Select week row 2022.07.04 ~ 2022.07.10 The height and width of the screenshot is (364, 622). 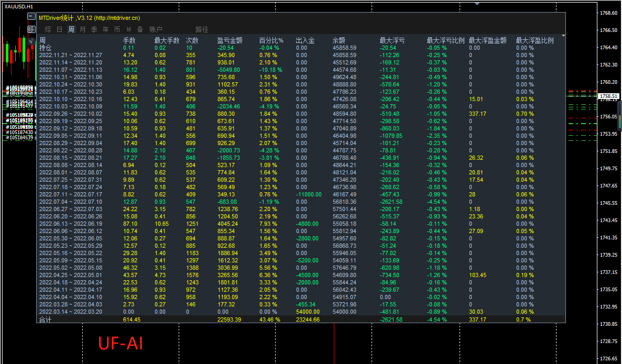tap(71, 202)
